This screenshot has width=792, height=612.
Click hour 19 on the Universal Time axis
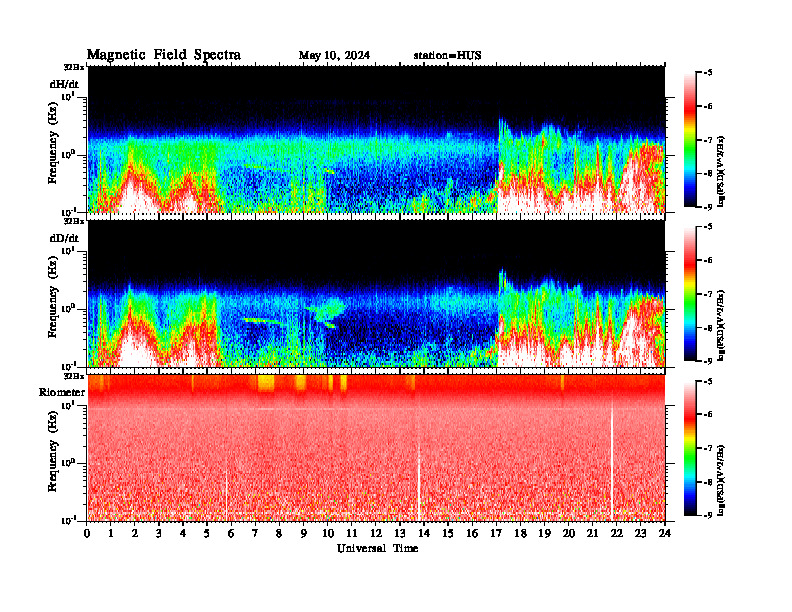544,533
